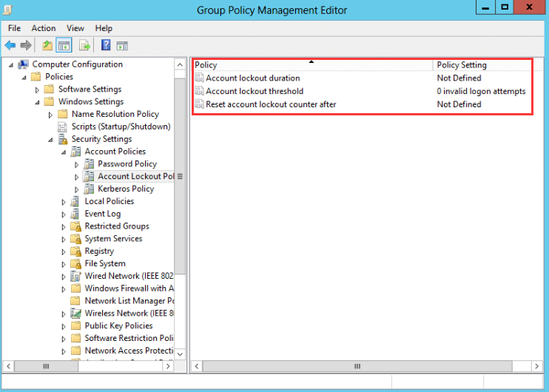This screenshot has height=392, width=549.
Task: Collapse the Security Settings node
Action: click(50, 139)
